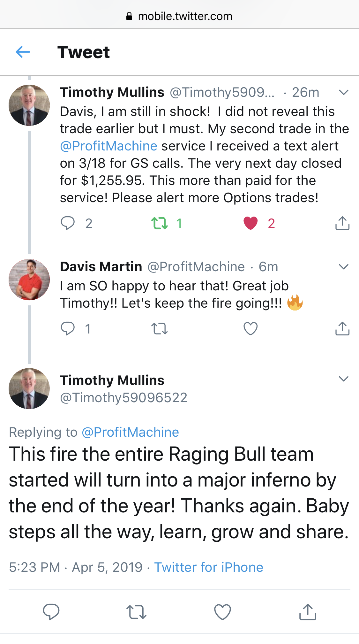
Task: Open the Twitter for iPhone link
Action: tap(209, 567)
